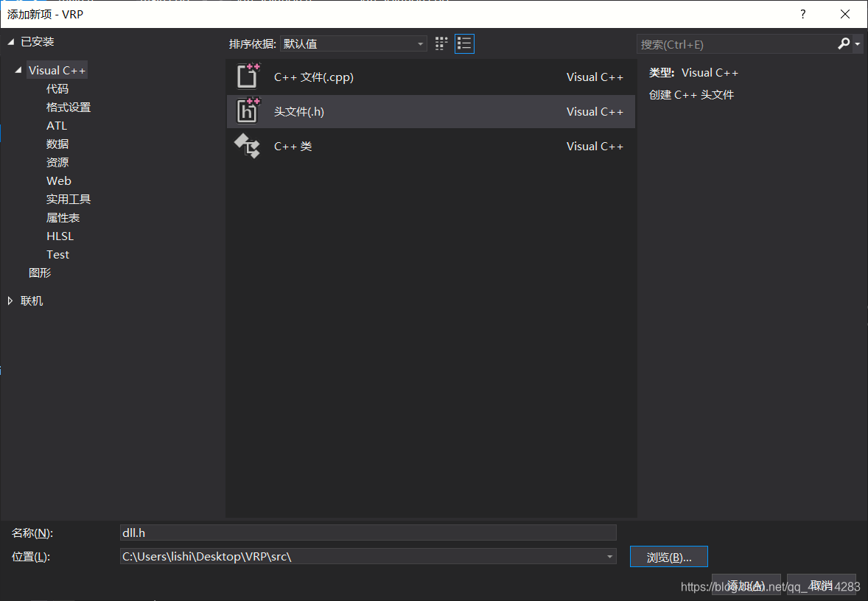Select the Web category
Screen dimensions: 868x601
(59, 180)
